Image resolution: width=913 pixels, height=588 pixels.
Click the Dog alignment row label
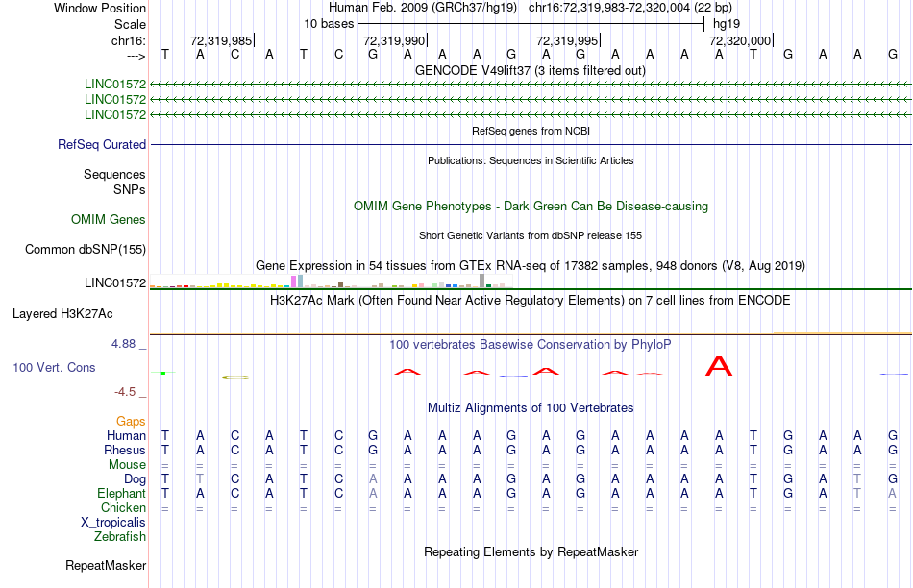point(136,479)
